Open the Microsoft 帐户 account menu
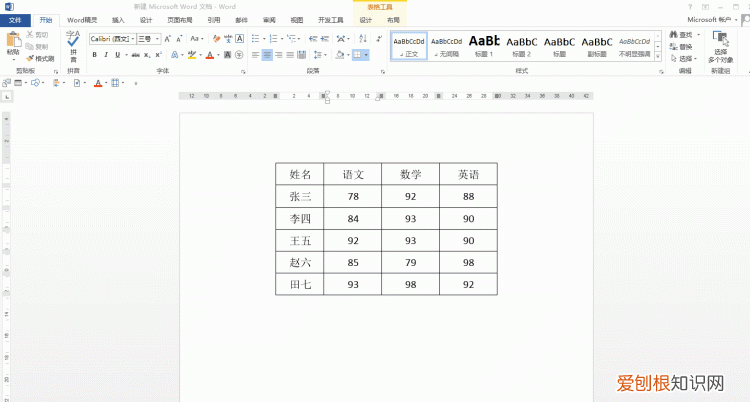The height and width of the screenshot is (402, 750). click(712, 20)
